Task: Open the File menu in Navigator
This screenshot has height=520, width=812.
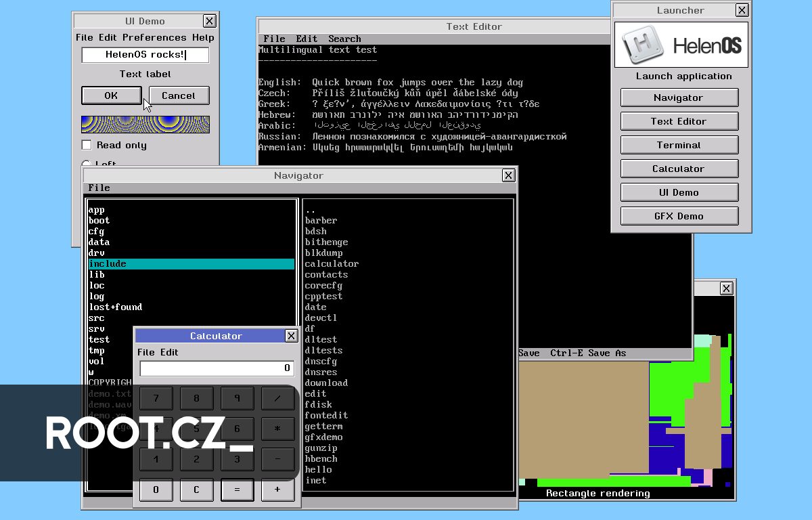Action: click(x=99, y=188)
